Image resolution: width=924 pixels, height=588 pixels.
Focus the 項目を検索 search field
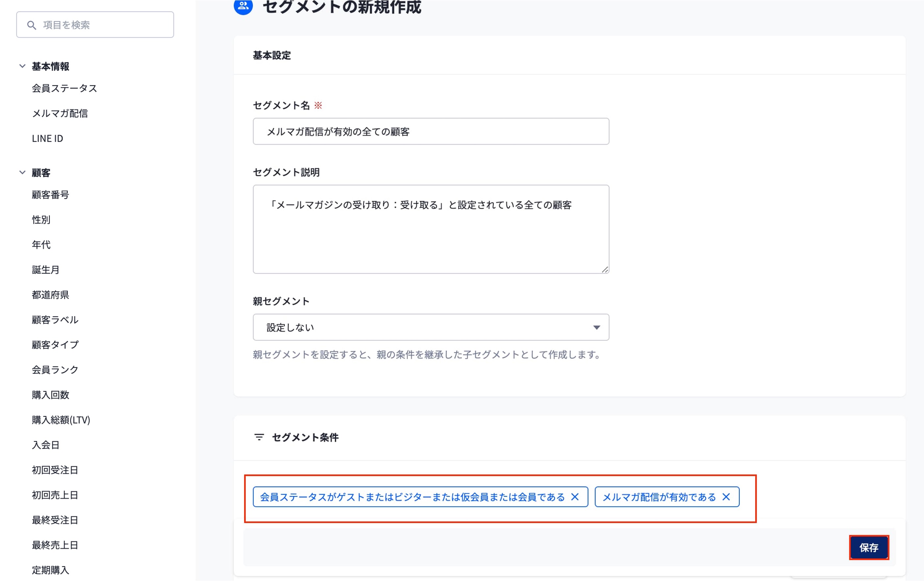(x=104, y=25)
